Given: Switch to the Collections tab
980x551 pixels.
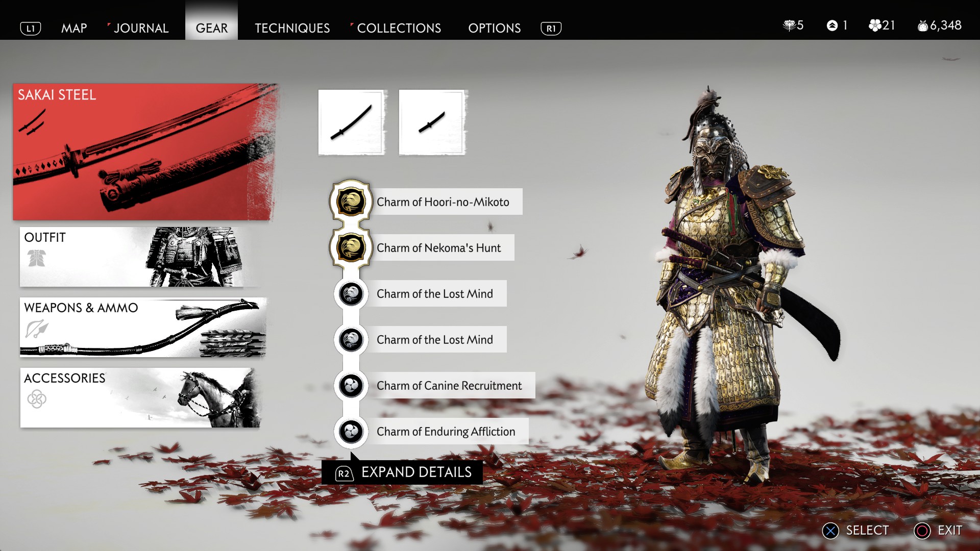Looking at the screenshot, I should tap(399, 28).
